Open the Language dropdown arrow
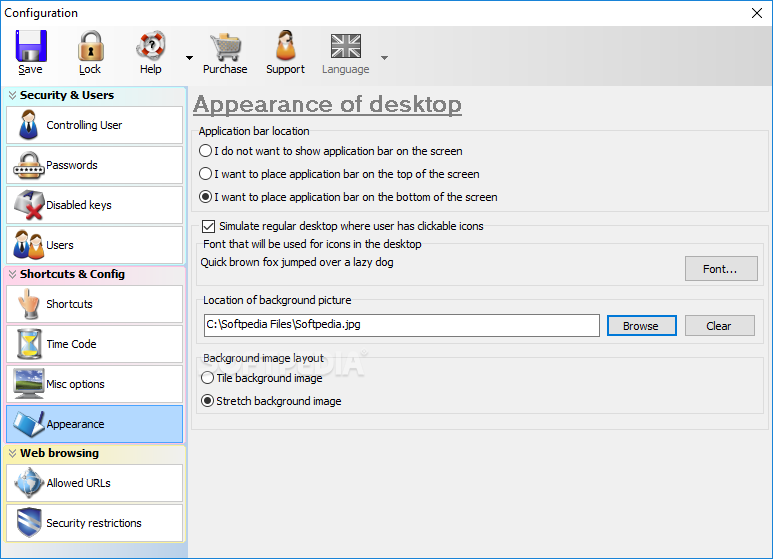Viewport: 773px width, 559px height. tap(385, 58)
